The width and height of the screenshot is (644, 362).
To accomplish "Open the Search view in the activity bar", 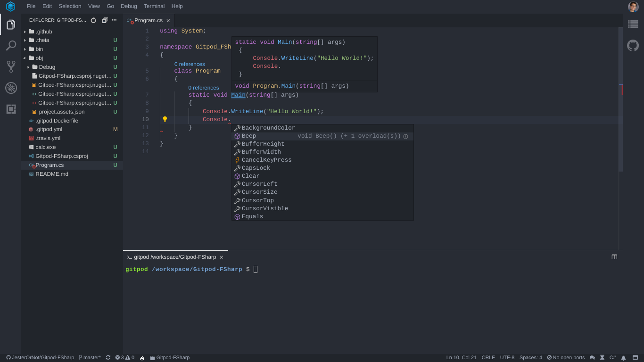I will pos(10,45).
